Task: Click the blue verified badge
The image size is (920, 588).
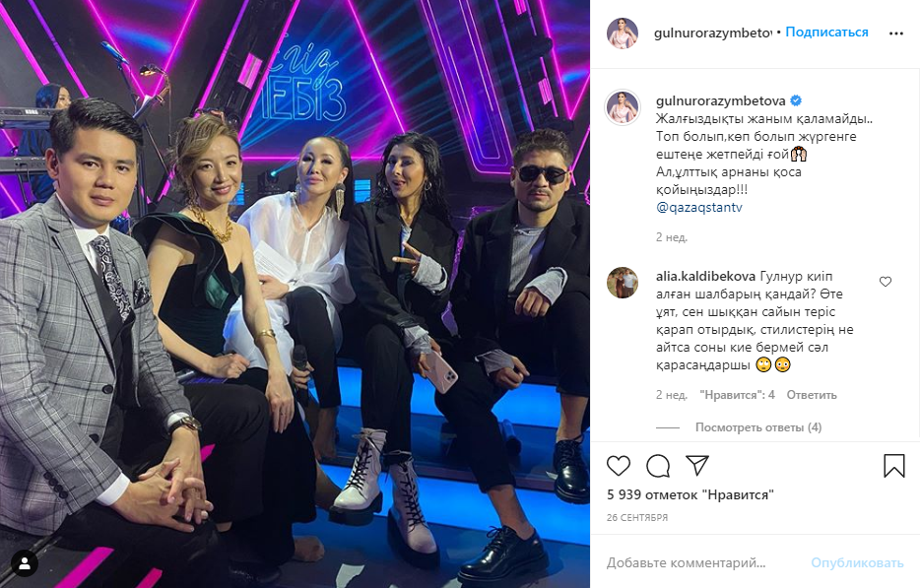Action: 796,100
